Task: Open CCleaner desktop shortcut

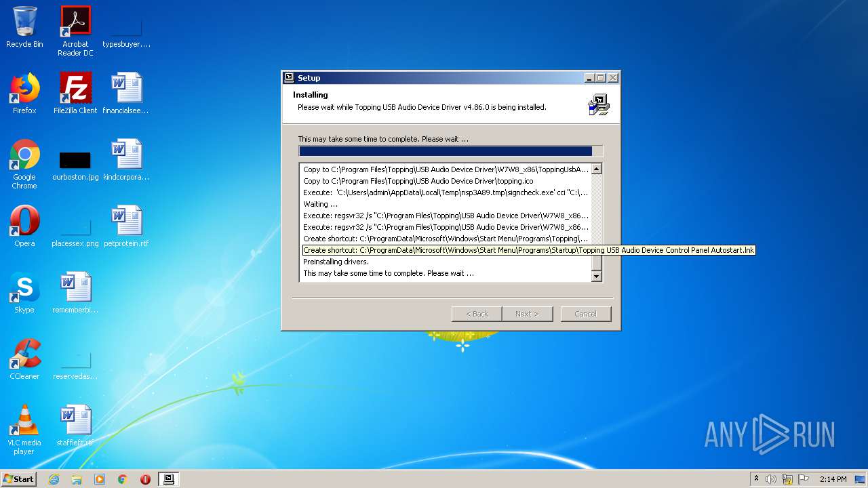Action: tap(24, 359)
